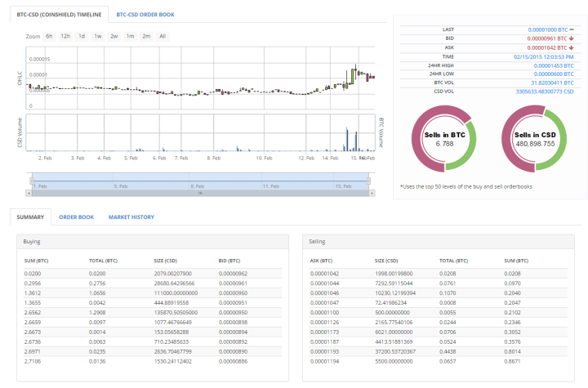Viewport: 588px width, 388px height.
Task: Select the All zoom range
Action: [x=163, y=36]
